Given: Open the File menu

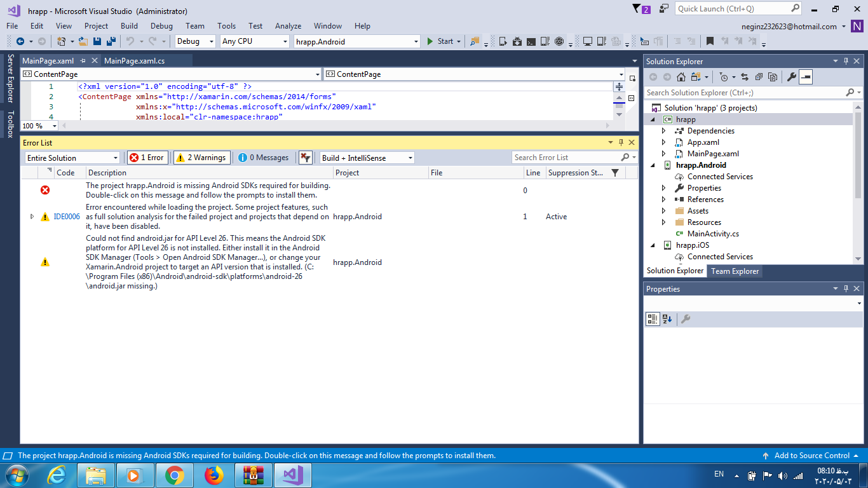Looking at the screenshot, I should pyautogui.click(x=12, y=26).
